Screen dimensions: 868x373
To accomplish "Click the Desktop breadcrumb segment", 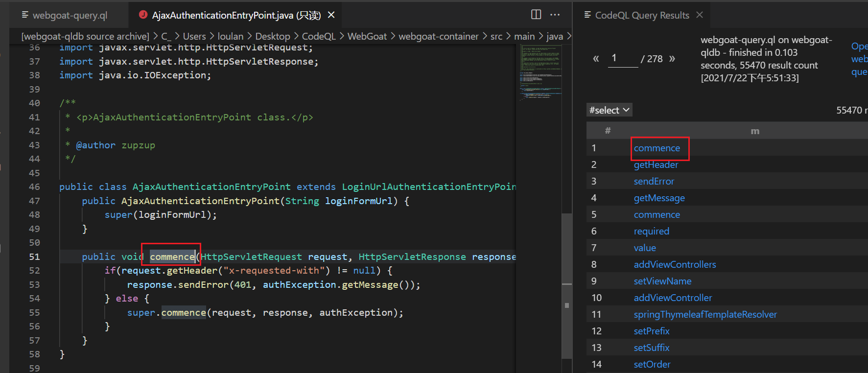I will 273,36.
